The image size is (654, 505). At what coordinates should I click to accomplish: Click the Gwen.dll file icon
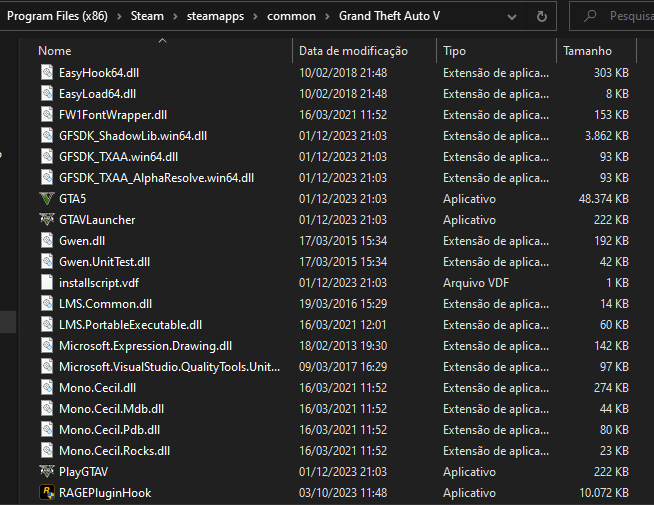(47, 240)
